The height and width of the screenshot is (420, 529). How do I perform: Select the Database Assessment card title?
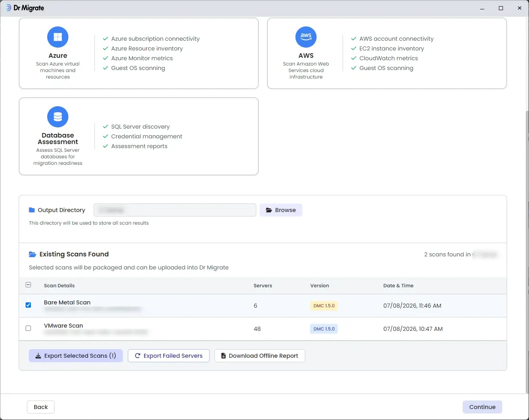click(x=58, y=138)
